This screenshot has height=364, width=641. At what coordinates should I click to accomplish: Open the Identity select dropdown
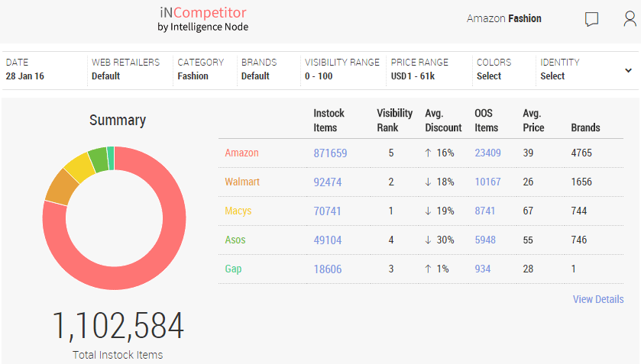click(560, 69)
